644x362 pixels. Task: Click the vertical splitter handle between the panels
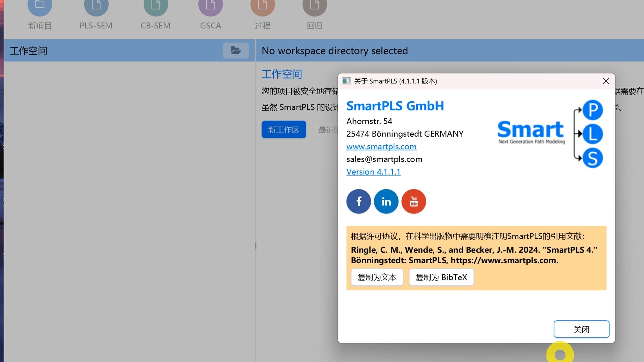tap(255, 245)
